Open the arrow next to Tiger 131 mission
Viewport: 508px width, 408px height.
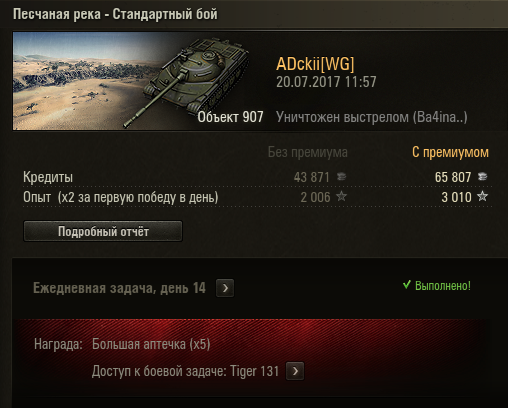(x=295, y=371)
